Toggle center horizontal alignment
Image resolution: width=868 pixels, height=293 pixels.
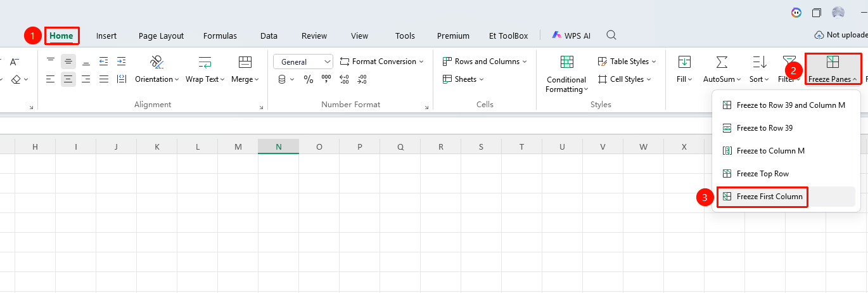pos(68,79)
